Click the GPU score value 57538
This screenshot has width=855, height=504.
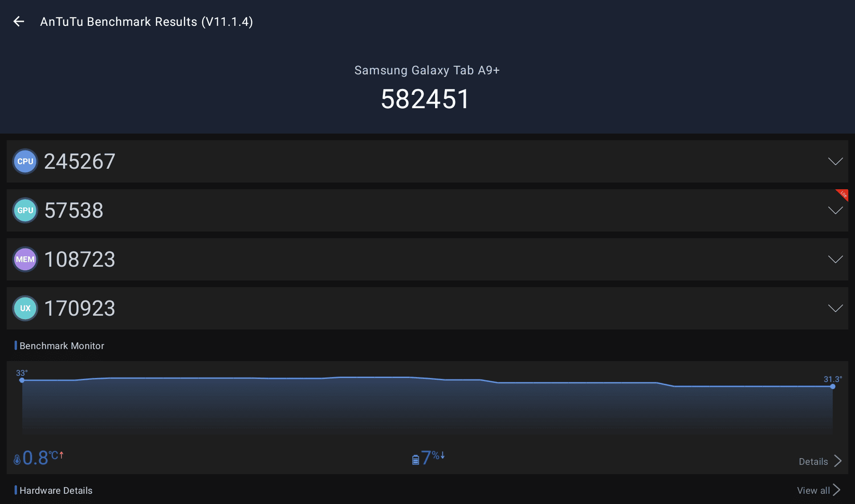click(74, 210)
